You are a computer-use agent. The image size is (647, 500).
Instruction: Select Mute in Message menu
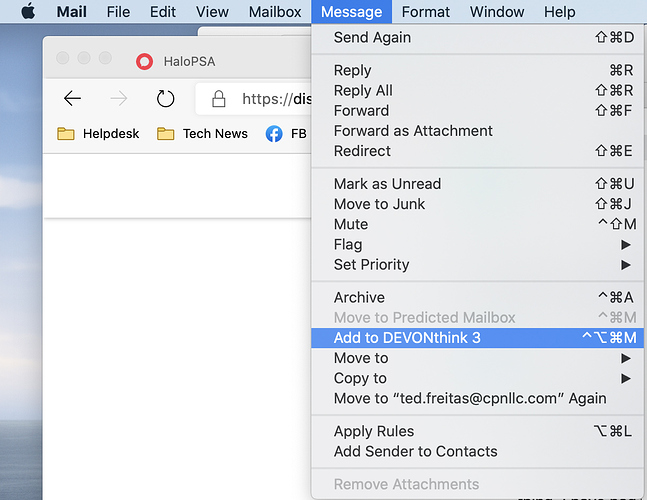pyautogui.click(x=477, y=224)
